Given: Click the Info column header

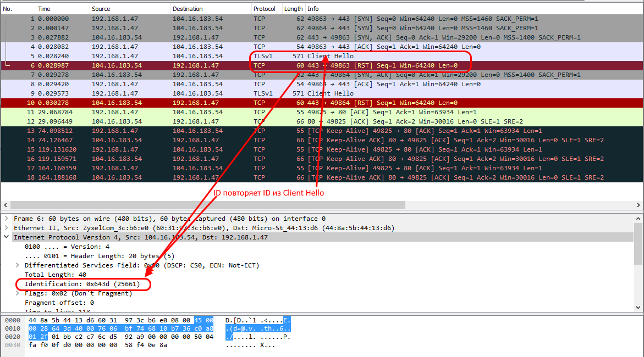Looking at the screenshot, I should pyautogui.click(x=474, y=9).
